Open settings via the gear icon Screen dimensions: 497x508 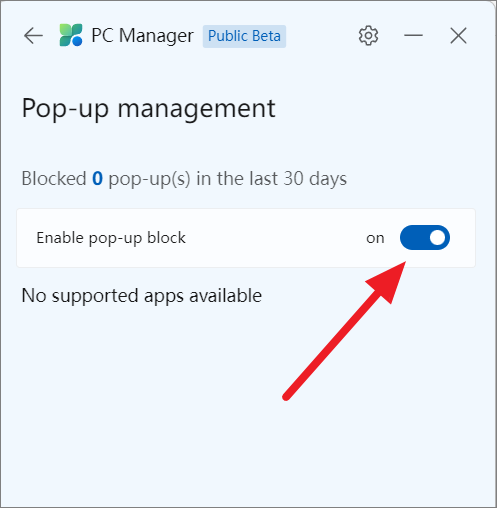coord(368,35)
